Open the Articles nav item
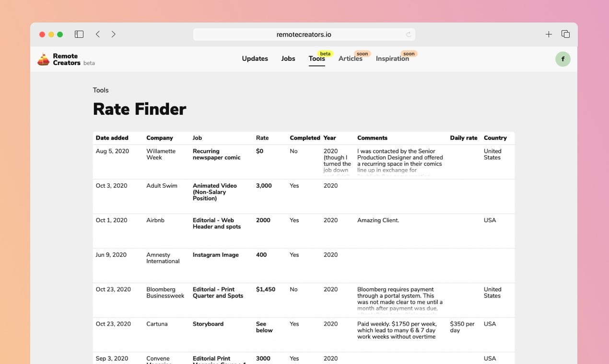The width and height of the screenshot is (609, 364). [x=350, y=58]
